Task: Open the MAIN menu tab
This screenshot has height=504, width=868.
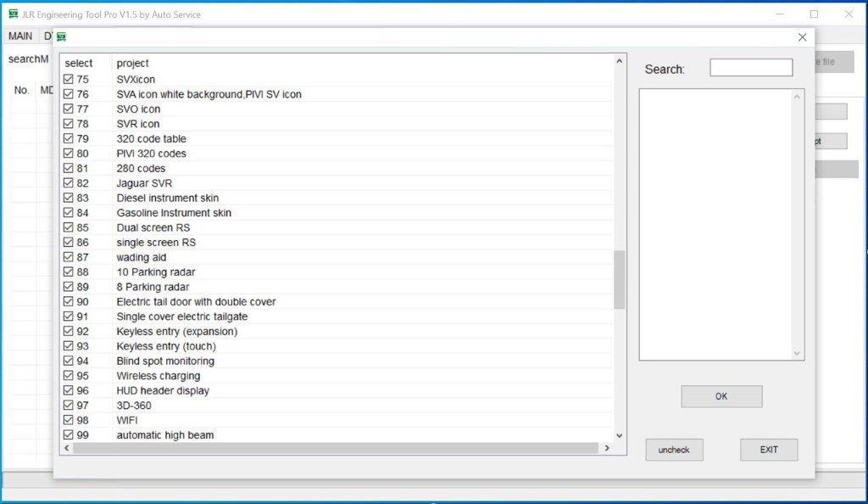Action: 20,36
